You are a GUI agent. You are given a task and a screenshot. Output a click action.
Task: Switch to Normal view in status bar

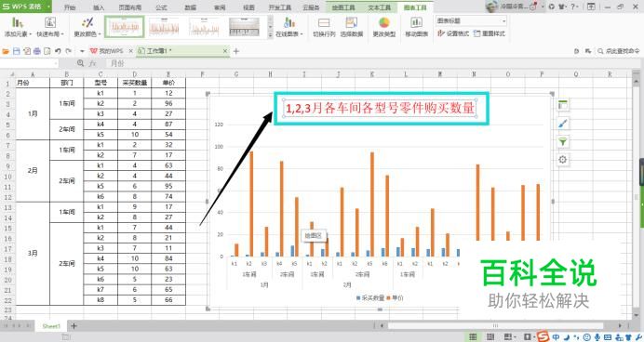pos(473,337)
